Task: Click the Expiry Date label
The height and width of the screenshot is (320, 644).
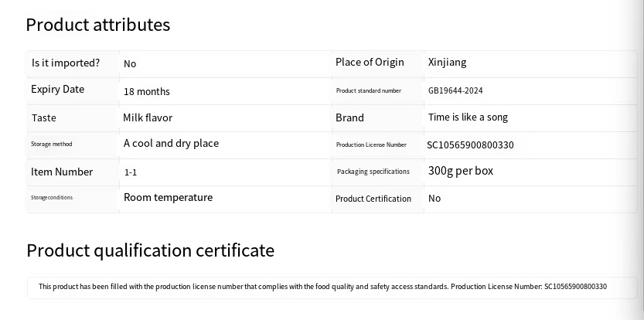Action: [57, 89]
